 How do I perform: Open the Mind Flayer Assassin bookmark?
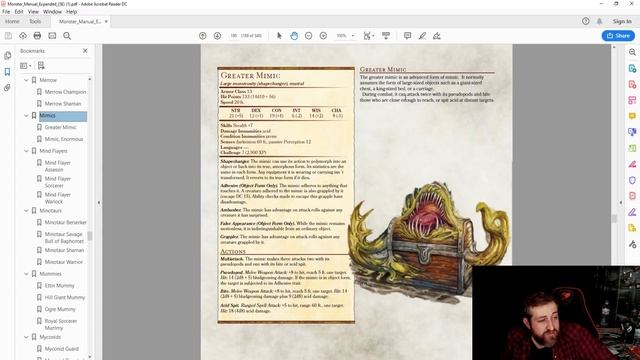(x=58, y=166)
